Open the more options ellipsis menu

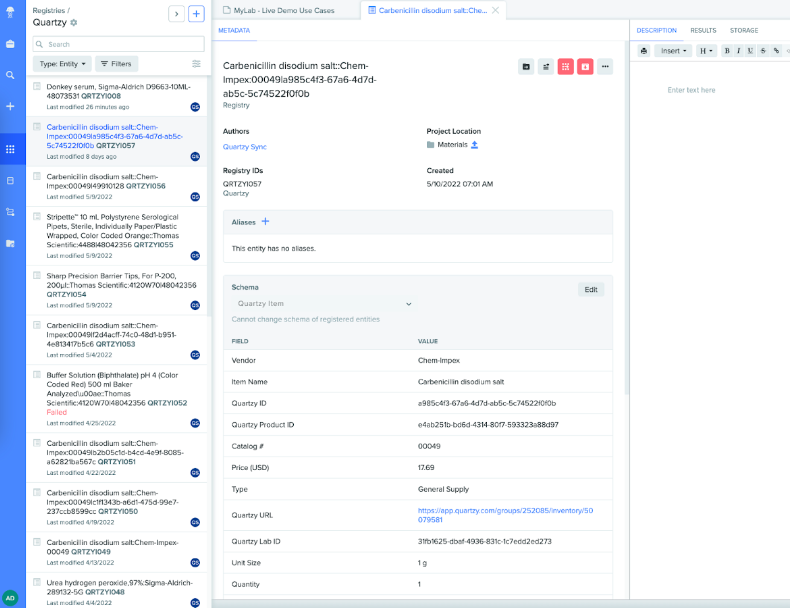(605, 66)
